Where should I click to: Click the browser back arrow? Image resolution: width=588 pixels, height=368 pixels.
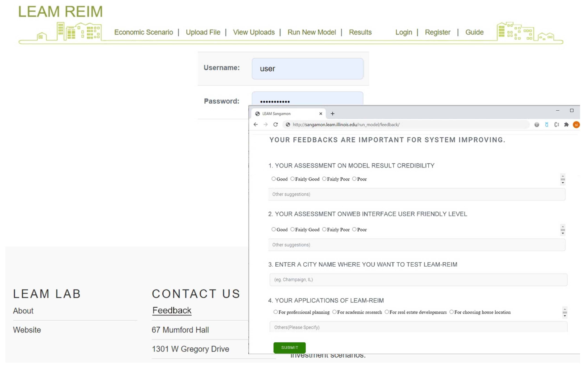pos(255,125)
